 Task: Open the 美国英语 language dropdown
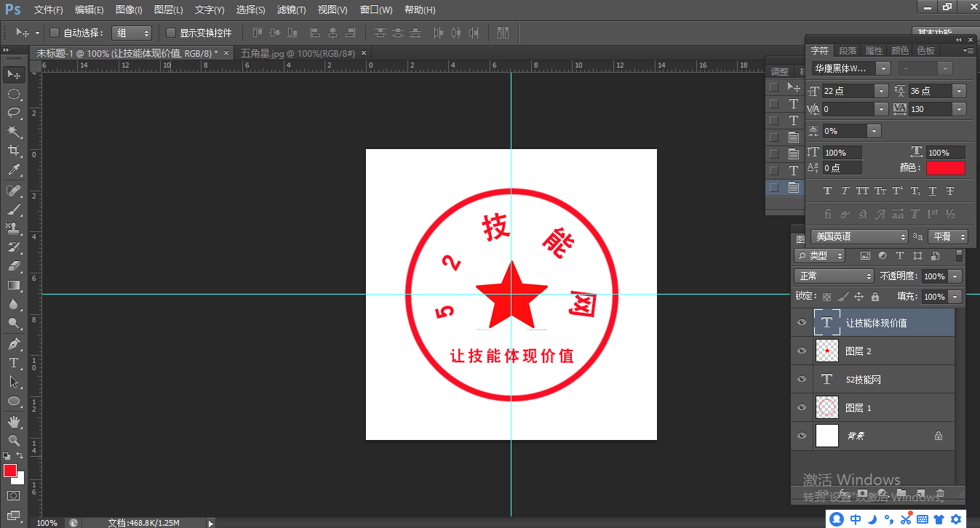click(x=859, y=236)
